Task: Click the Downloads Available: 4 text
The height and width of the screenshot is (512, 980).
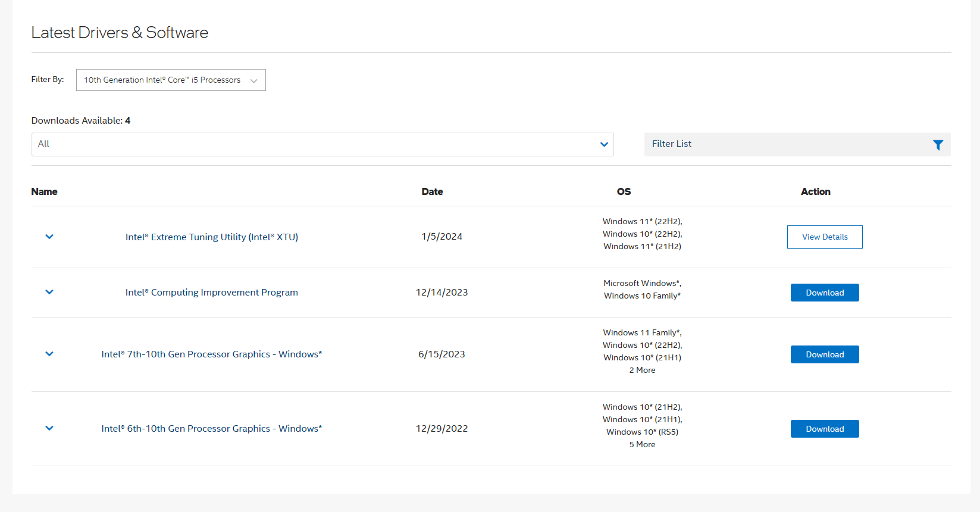Action: click(x=81, y=121)
